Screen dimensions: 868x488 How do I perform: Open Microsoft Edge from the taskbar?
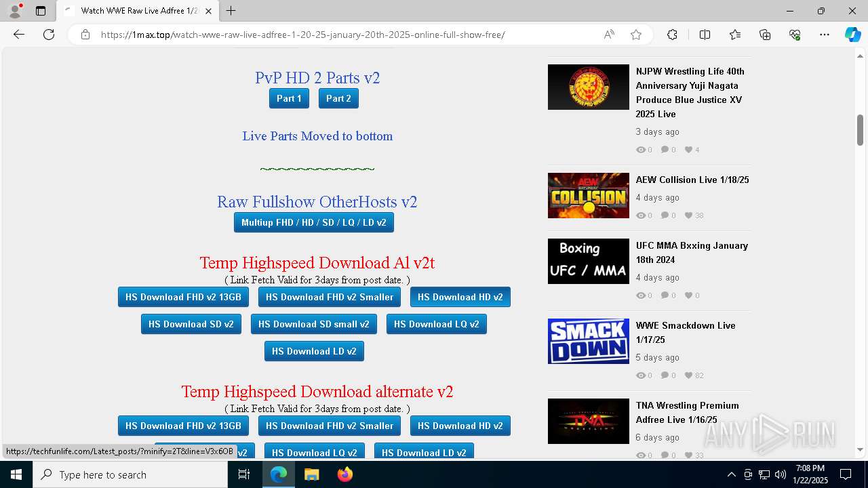pos(279,474)
